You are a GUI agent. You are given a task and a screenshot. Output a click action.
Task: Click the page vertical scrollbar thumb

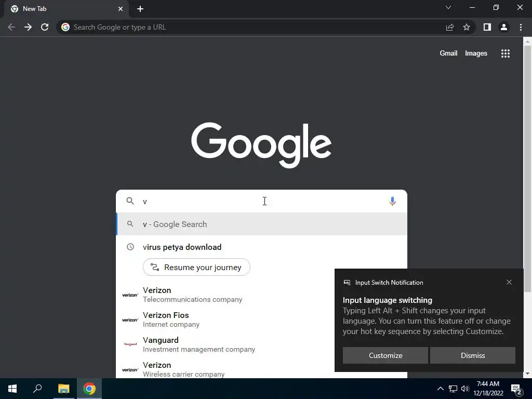527,168
